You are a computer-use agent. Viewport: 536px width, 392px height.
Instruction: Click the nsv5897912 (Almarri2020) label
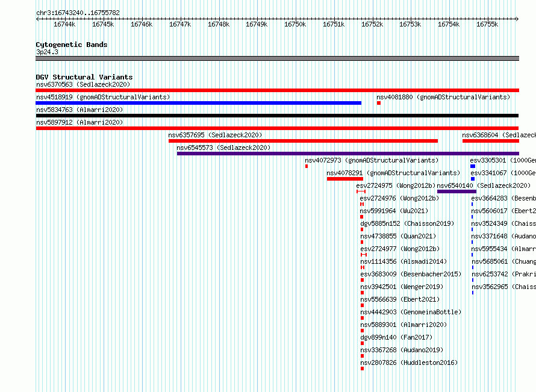[79, 122]
